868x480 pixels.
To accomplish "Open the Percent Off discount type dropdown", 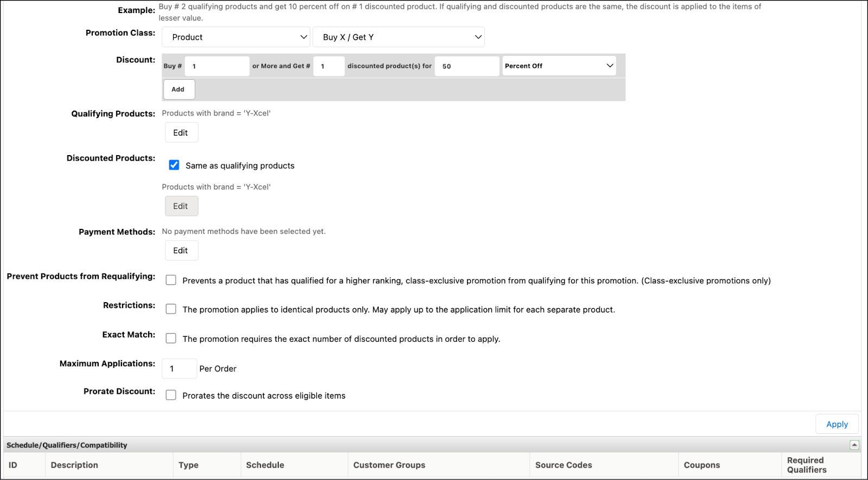I will point(559,65).
